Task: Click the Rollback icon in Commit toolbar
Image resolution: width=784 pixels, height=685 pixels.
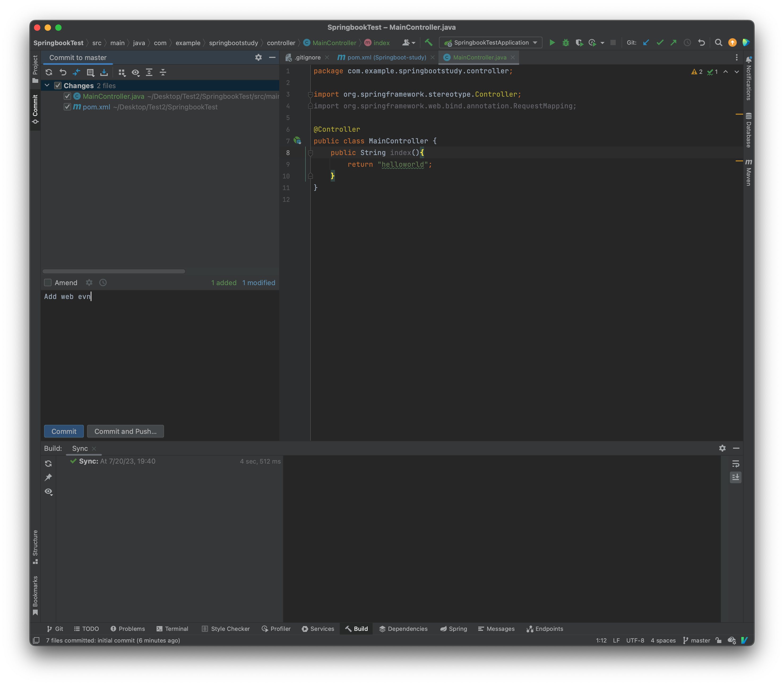Action: tap(63, 72)
